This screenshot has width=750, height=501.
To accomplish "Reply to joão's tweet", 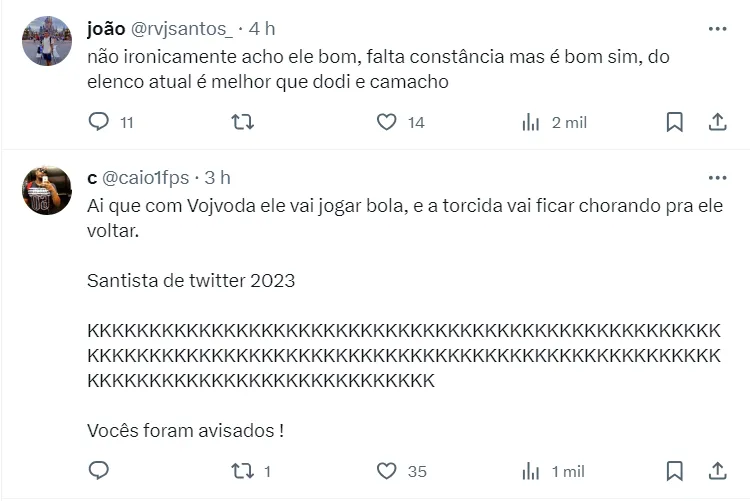I will coord(98,122).
